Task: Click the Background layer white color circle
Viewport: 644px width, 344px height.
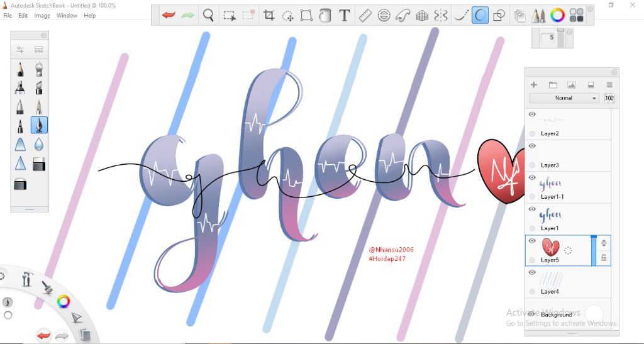Action: tap(594, 314)
